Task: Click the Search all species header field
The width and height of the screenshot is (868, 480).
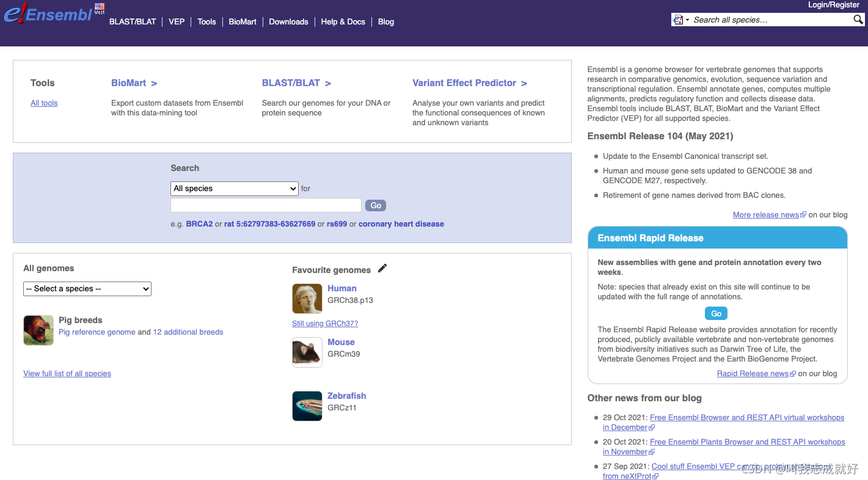Action: (x=771, y=20)
